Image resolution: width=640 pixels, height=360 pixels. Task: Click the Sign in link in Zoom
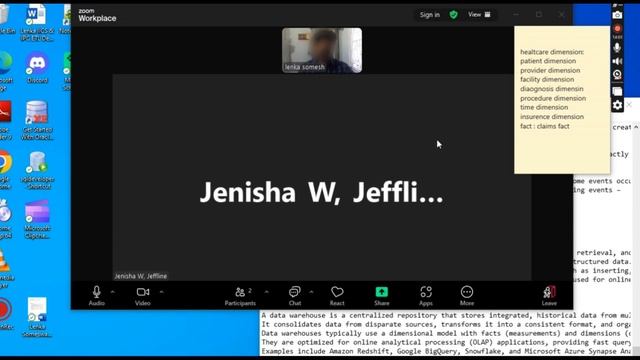click(430, 15)
